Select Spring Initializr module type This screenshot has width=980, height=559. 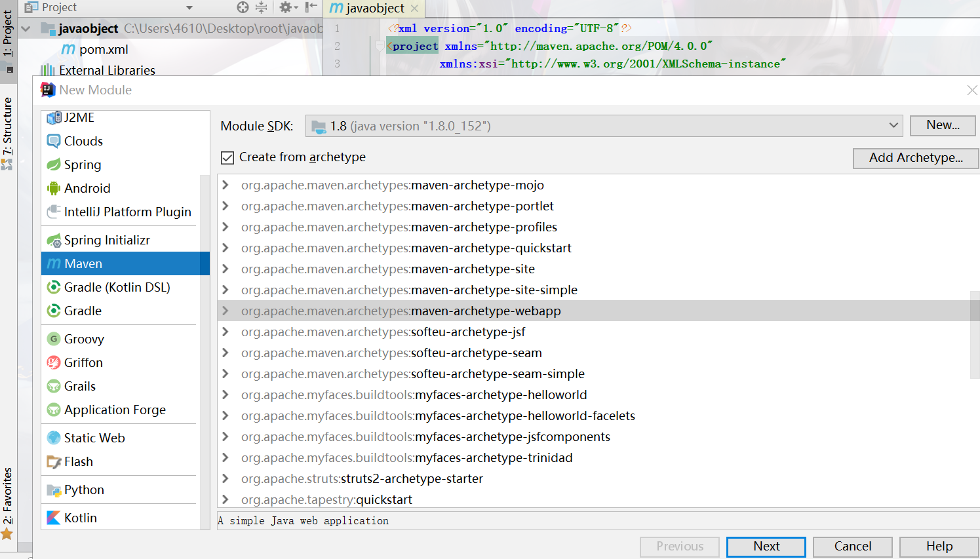121,241
